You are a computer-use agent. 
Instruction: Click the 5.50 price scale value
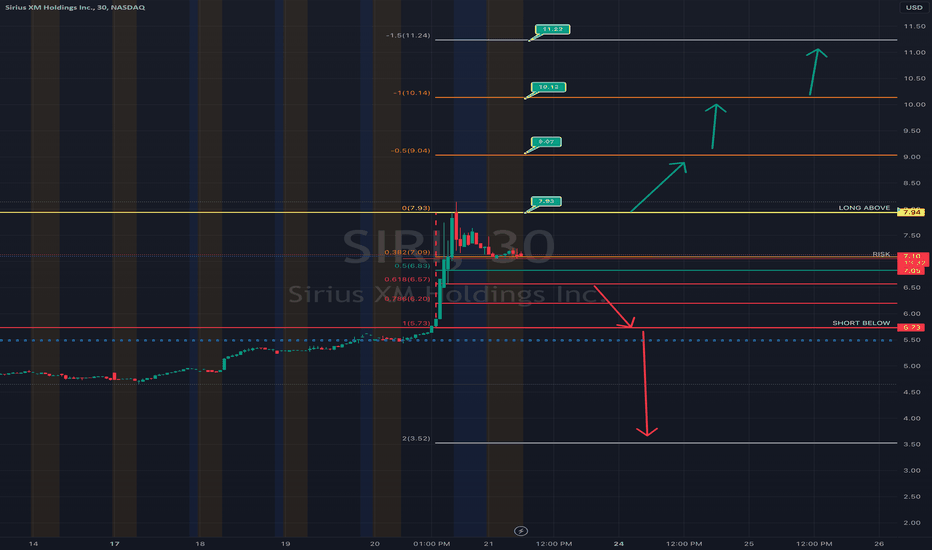(x=912, y=340)
